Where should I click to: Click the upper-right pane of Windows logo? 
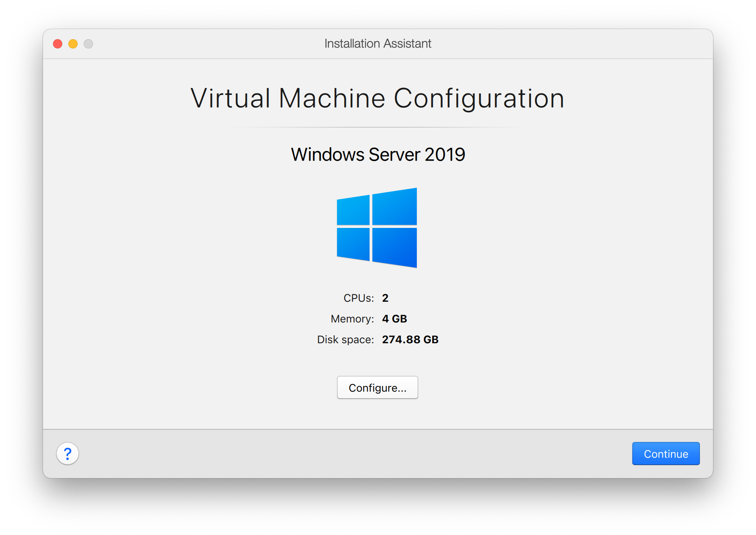click(395, 207)
